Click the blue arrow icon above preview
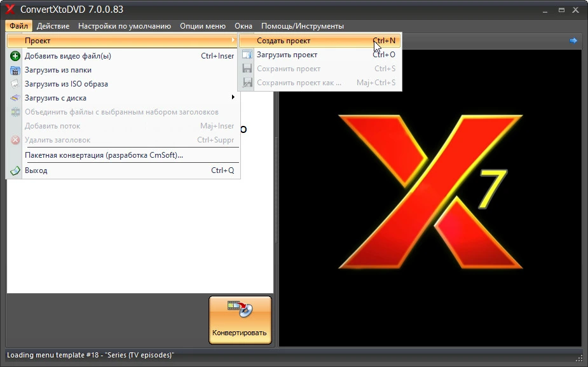 coord(573,41)
